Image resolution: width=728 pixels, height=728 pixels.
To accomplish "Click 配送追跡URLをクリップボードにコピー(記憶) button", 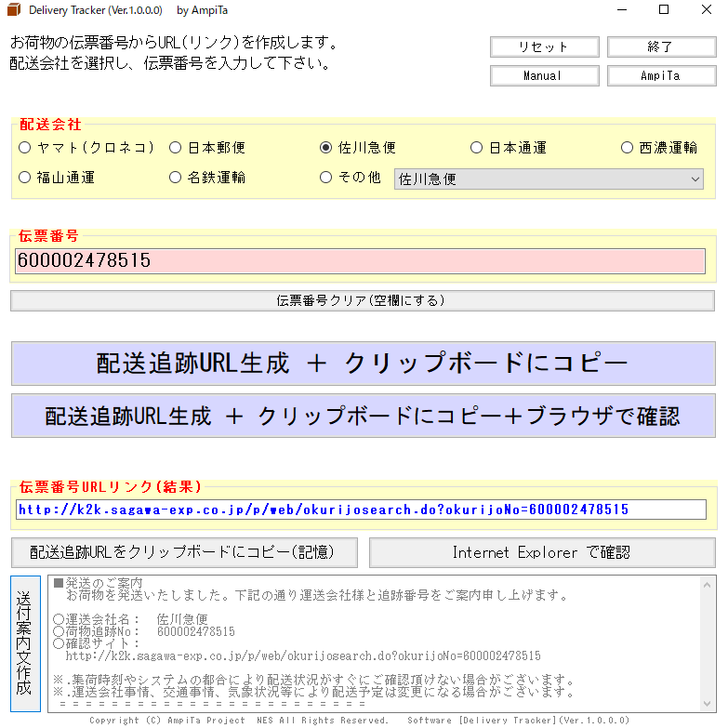I will [x=184, y=552].
